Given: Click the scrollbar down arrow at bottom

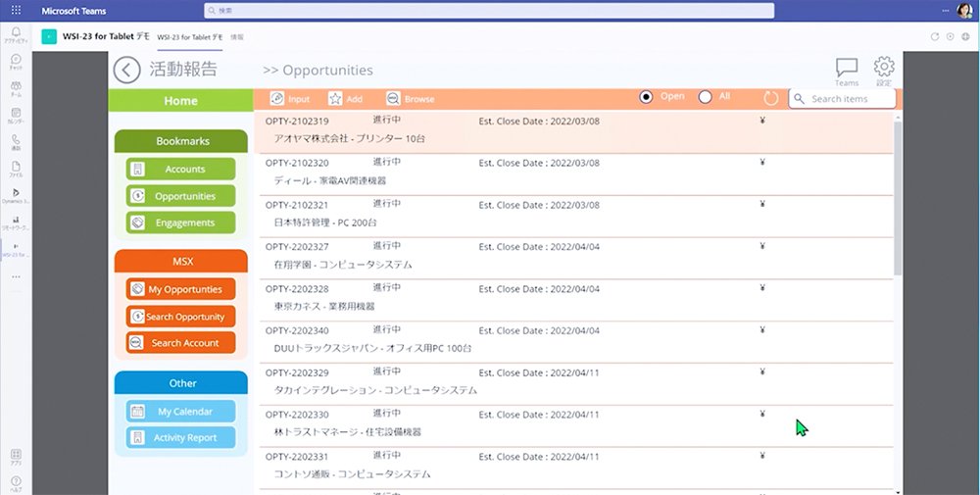Looking at the screenshot, I should (x=898, y=492).
